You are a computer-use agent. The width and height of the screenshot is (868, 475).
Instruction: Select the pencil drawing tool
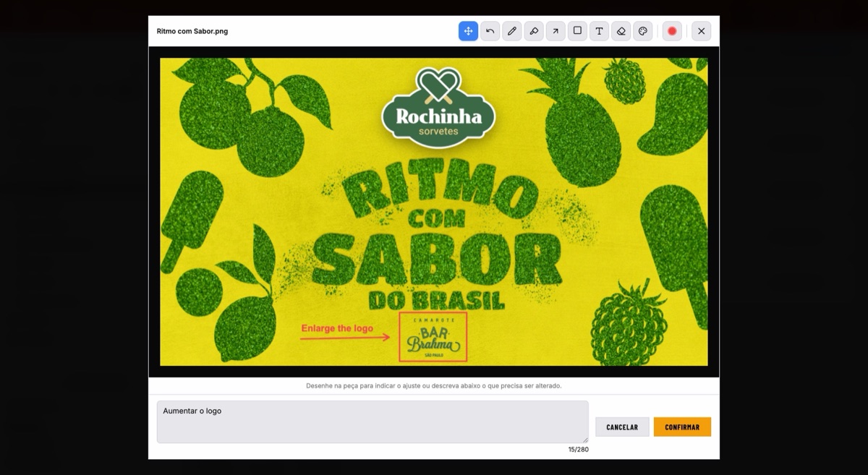tap(512, 31)
